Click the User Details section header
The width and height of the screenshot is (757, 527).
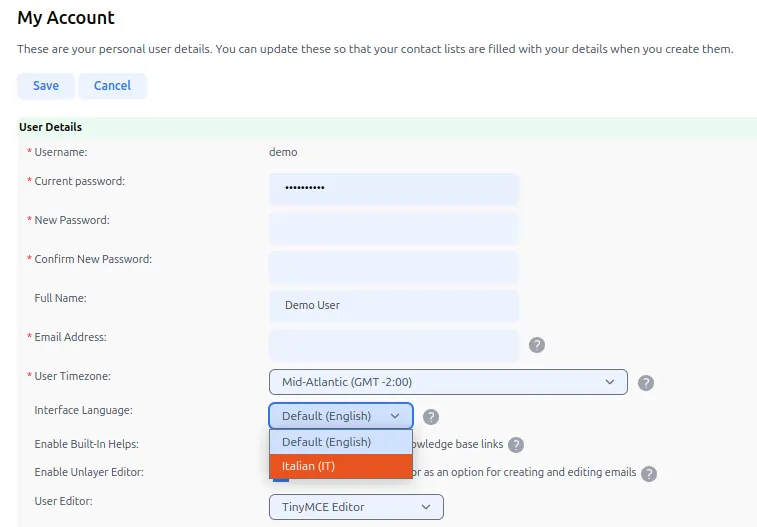[x=51, y=127]
